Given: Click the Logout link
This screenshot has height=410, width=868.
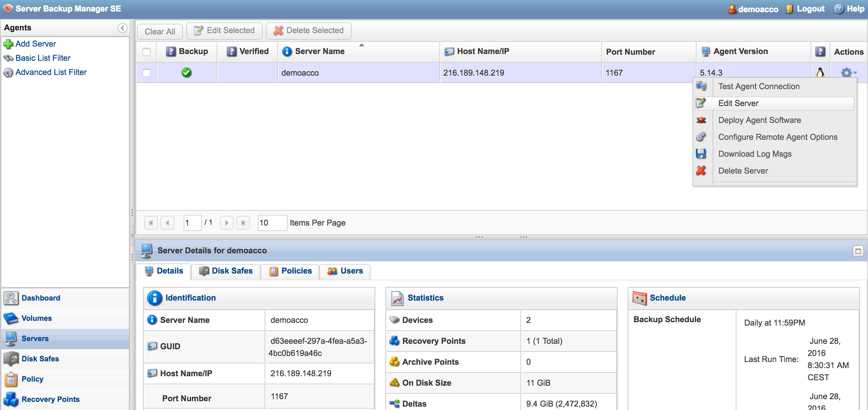Looking at the screenshot, I should tap(810, 8).
